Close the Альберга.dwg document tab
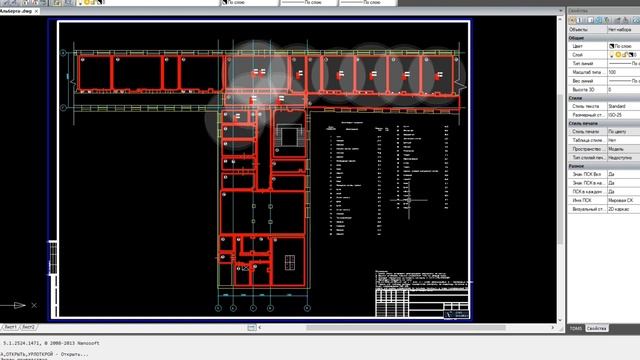This screenshot has height=360, width=640. (36, 11)
